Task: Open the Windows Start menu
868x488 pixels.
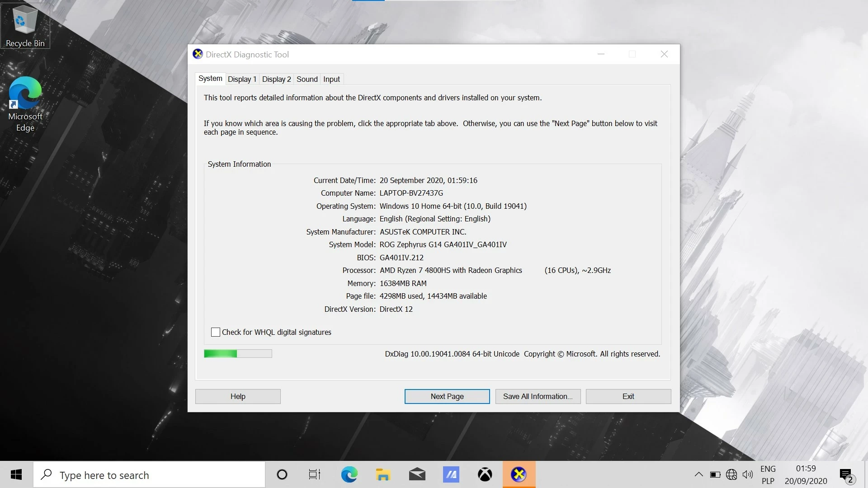Action: click(x=16, y=474)
